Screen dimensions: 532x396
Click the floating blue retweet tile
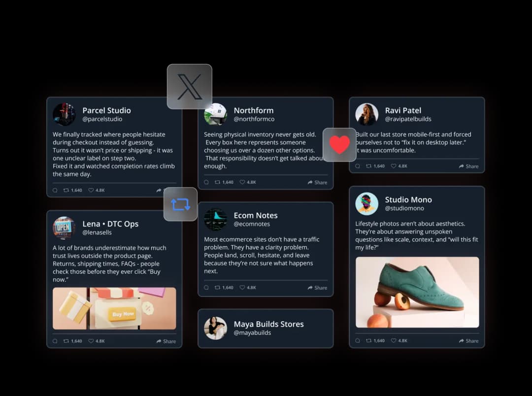180,204
